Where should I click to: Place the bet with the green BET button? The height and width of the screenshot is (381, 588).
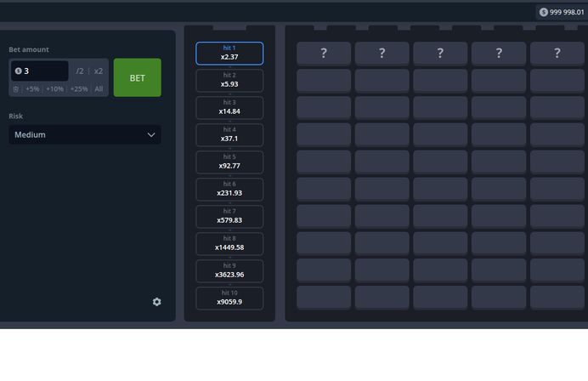coord(138,77)
